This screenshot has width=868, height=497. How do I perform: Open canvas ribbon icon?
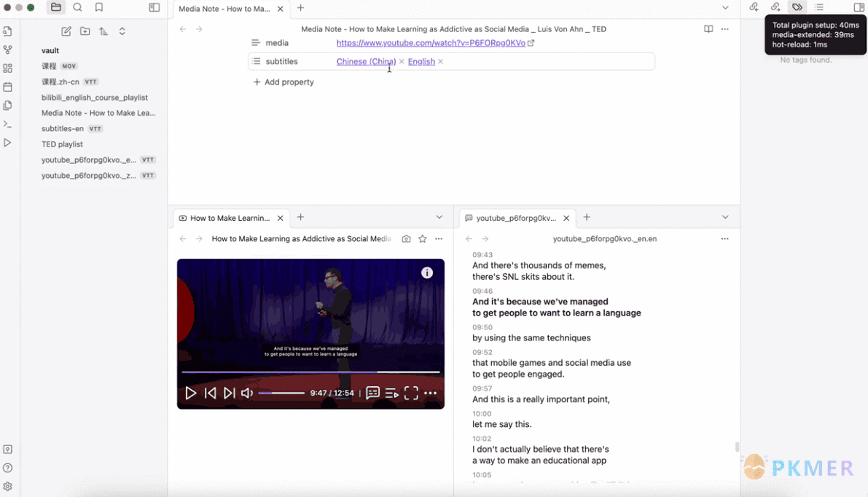click(8, 68)
